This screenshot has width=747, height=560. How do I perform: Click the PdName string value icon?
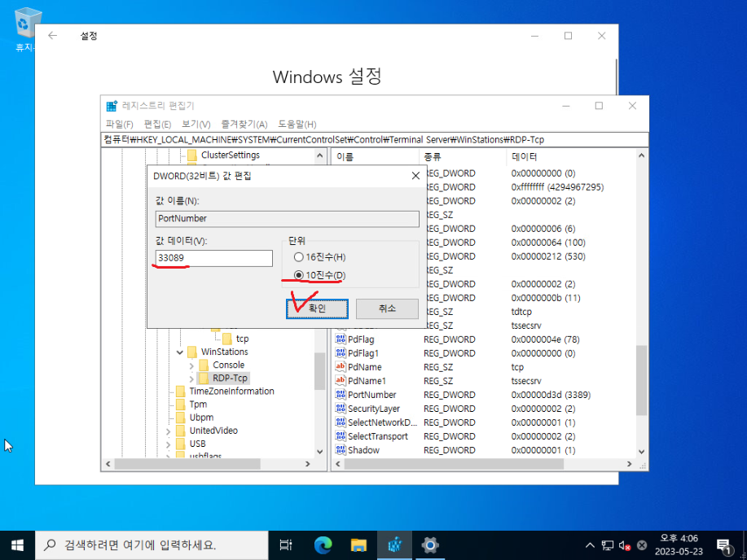coord(341,367)
